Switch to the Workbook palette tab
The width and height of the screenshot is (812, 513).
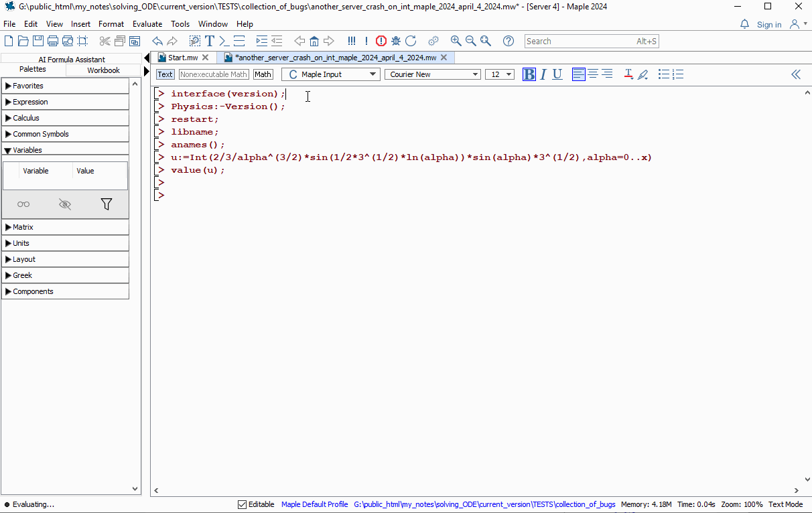[x=103, y=70]
